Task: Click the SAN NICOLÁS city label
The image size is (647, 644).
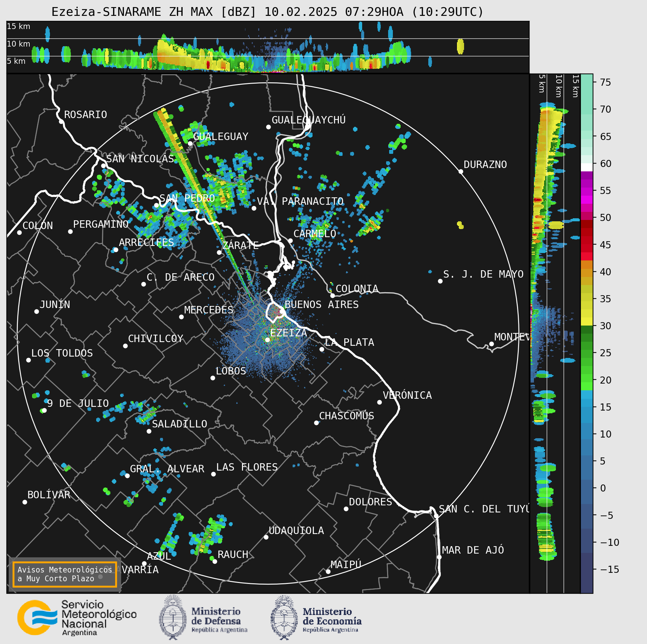Action: tap(140, 159)
